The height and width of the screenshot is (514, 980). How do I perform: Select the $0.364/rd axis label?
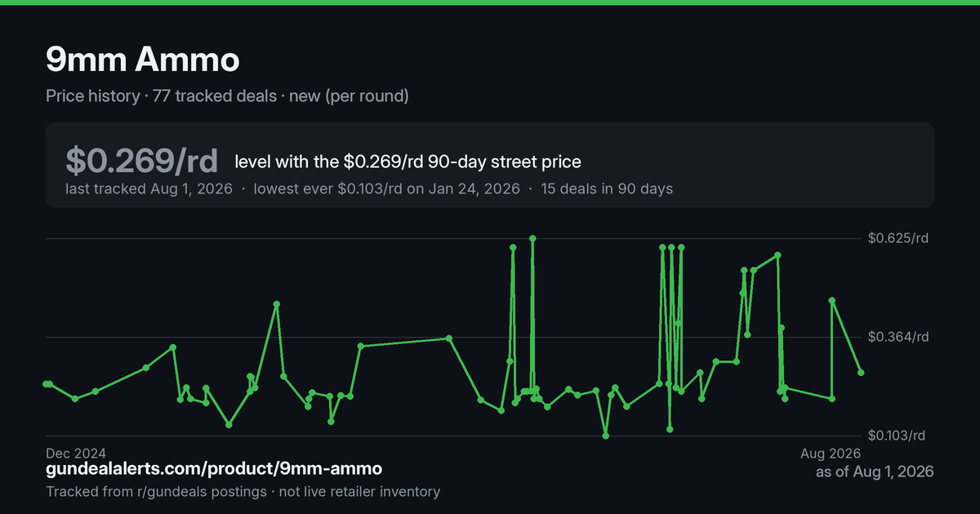coord(898,337)
